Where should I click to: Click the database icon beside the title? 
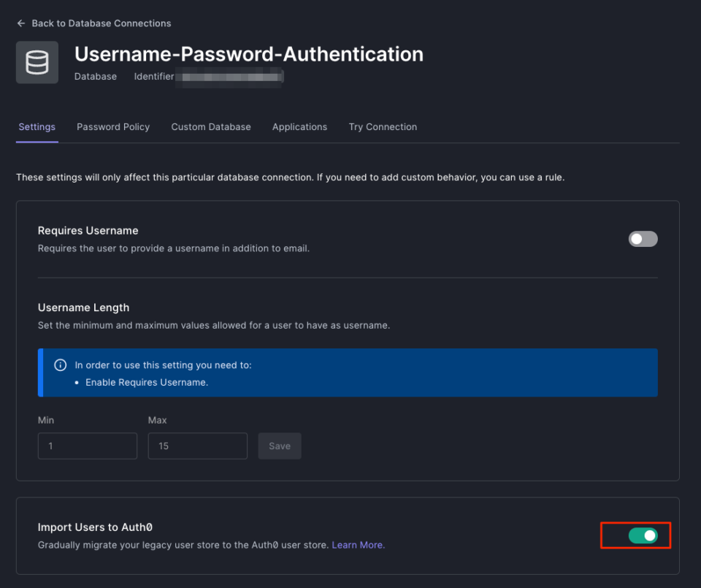point(37,62)
